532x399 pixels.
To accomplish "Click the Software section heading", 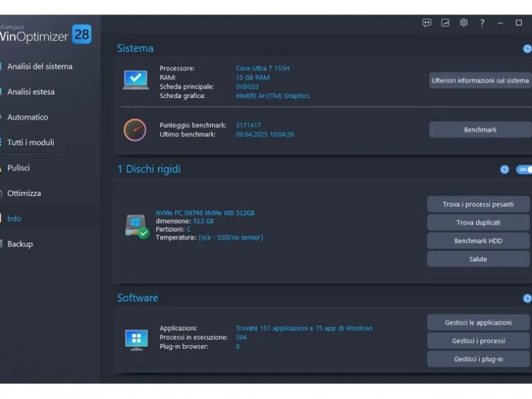I will tap(137, 298).
